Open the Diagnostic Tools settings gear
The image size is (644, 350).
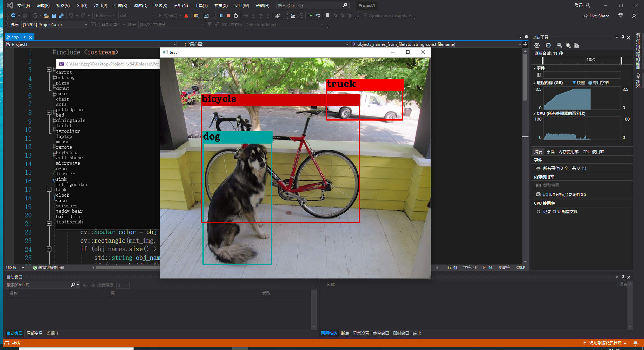(537, 45)
